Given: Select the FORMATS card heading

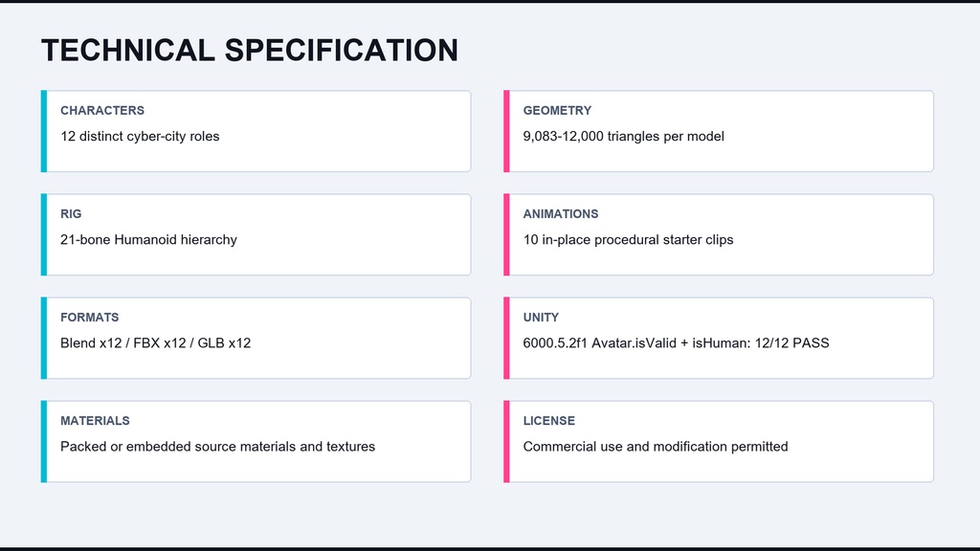Looking at the screenshot, I should [x=89, y=318].
